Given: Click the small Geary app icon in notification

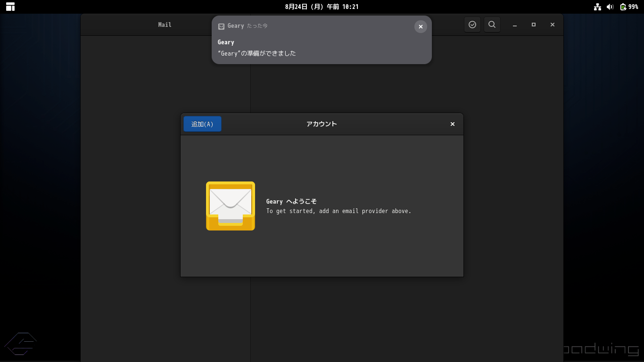Looking at the screenshot, I should [x=221, y=26].
